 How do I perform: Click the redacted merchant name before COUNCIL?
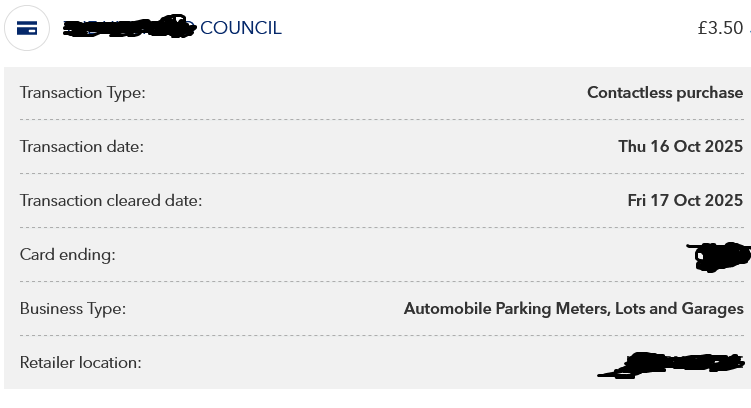[128, 28]
